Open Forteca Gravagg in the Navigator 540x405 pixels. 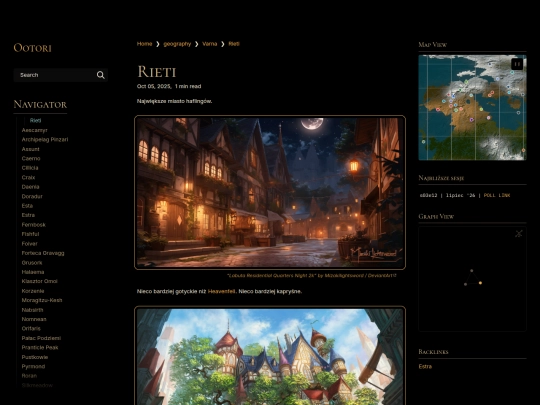(43, 253)
